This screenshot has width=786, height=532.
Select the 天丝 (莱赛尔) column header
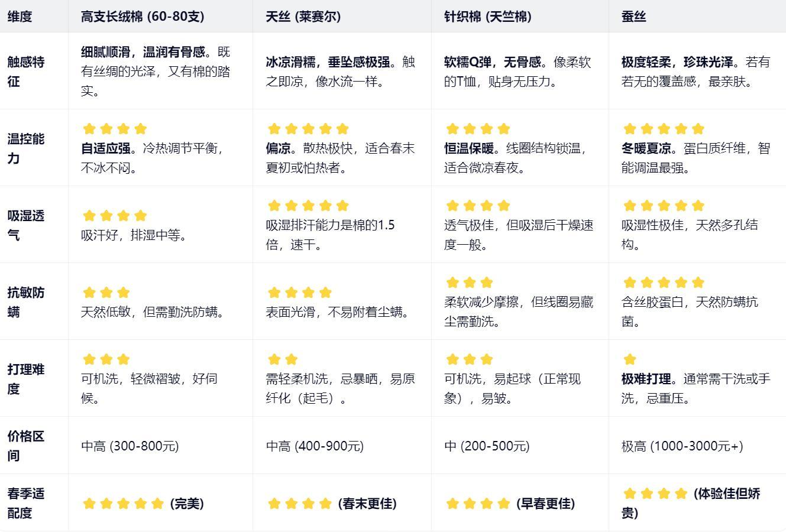303,17
